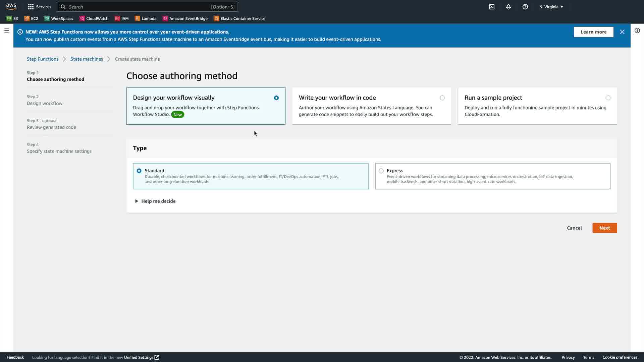Select Run a sample project option
This screenshot has height=362, width=644.
click(608, 98)
